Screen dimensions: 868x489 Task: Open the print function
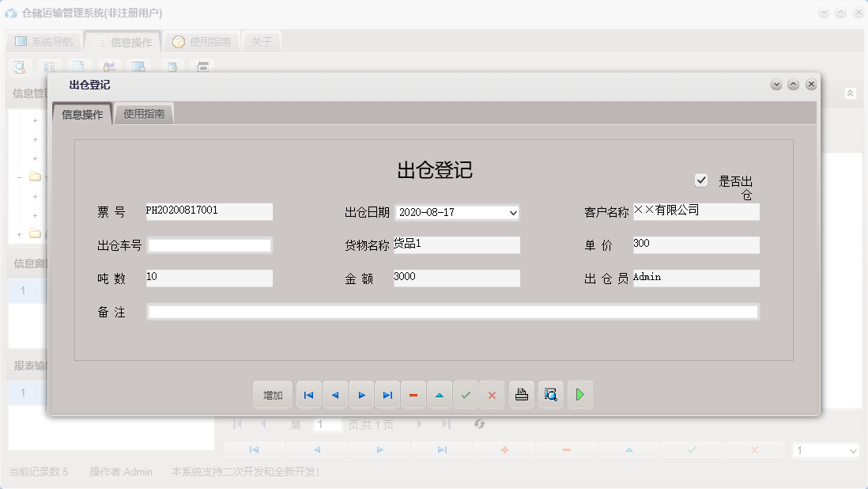pos(522,395)
